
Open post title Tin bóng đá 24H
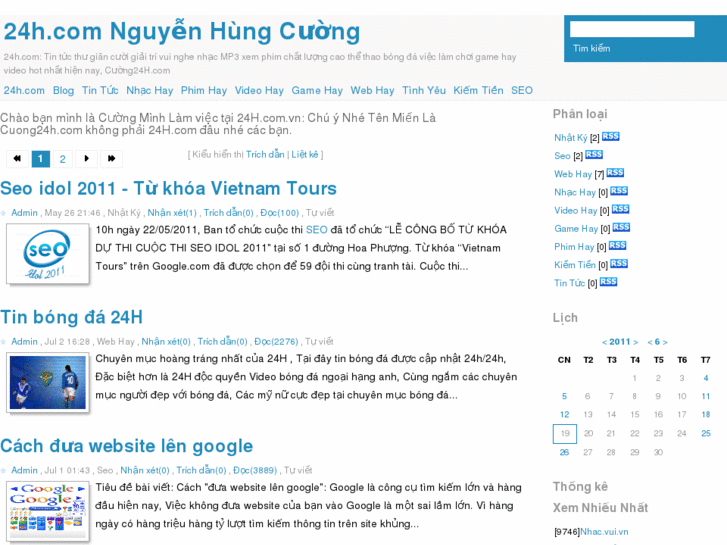pyautogui.click(x=71, y=317)
